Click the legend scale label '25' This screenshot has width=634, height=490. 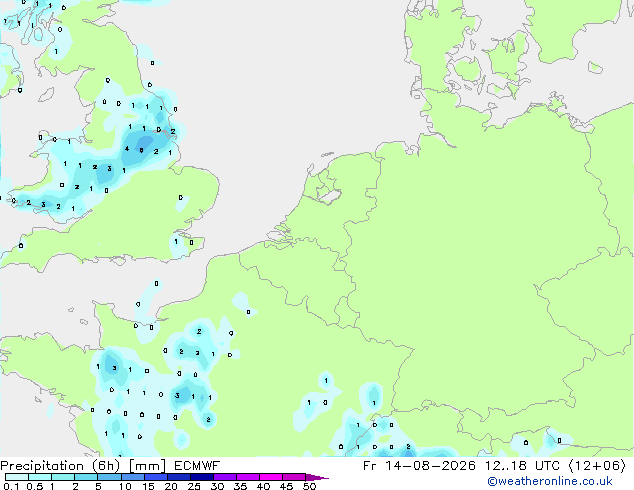pos(194,486)
